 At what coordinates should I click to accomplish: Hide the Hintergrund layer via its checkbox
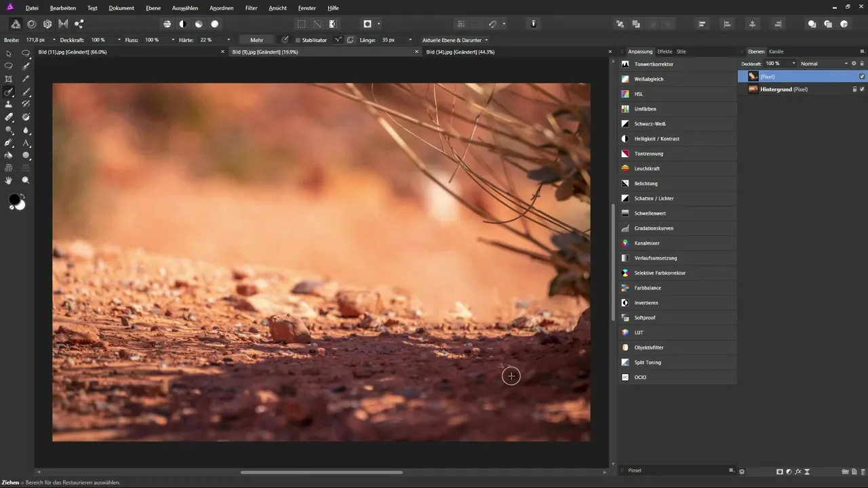click(x=862, y=89)
